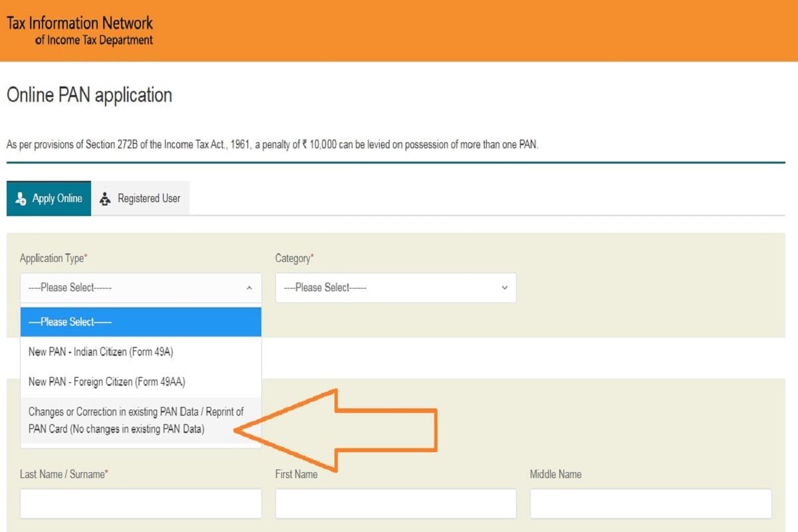Choose New PAN - Indian Citizen (Form 49A)
The width and height of the screenshot is (798, 532).
[141, 352]
